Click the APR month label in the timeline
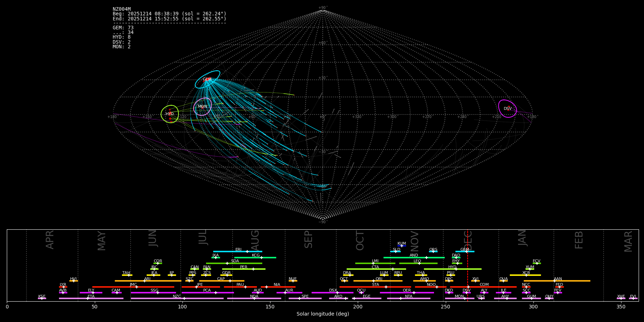Image resolution: width=644 pixels, height=322 pixels. 50,240
